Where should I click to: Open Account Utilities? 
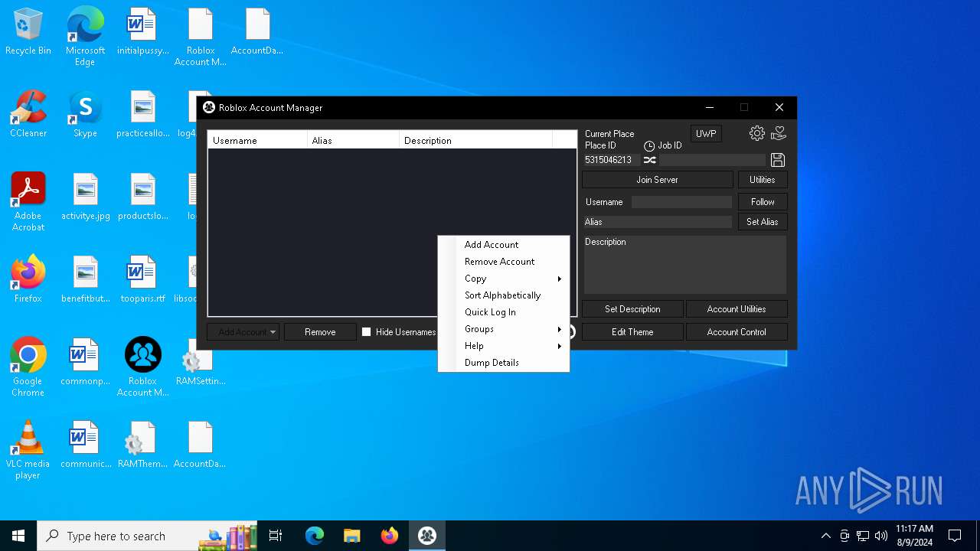[x=737, y=309]
